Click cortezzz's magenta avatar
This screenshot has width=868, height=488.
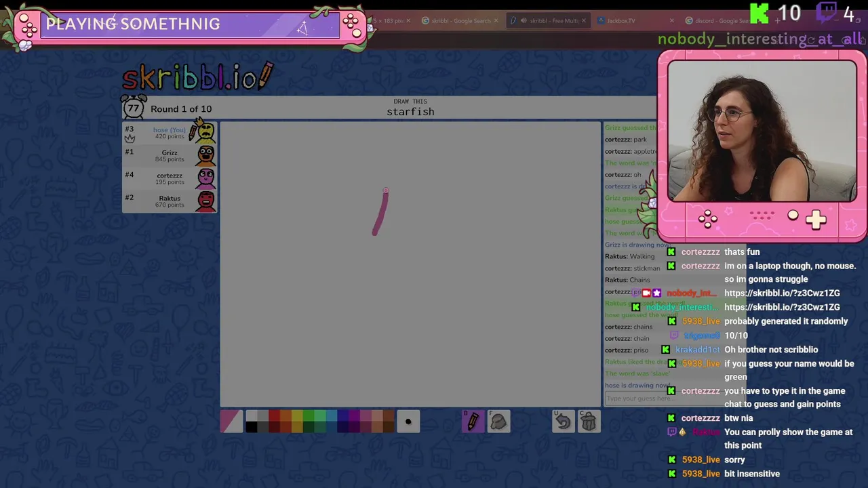(x=205, y=178)
